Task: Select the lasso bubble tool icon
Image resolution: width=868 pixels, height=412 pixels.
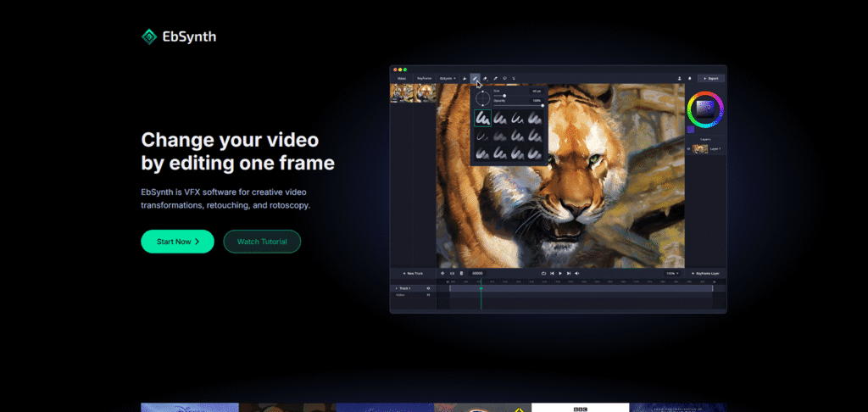Action: (504, 79)
